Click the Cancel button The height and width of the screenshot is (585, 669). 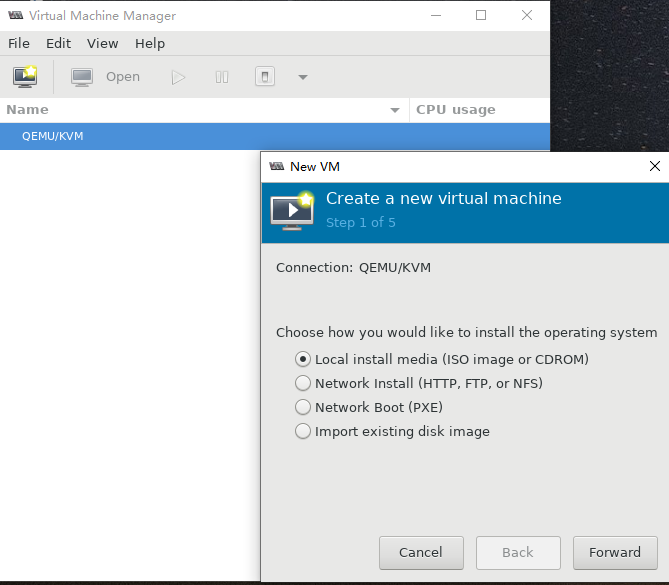pos(421,553)
